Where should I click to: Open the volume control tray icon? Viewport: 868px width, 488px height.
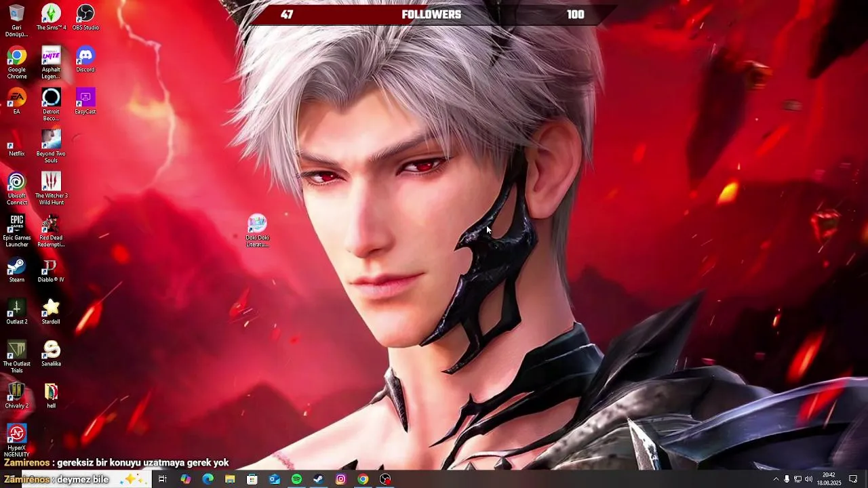[x=808, y=479]
